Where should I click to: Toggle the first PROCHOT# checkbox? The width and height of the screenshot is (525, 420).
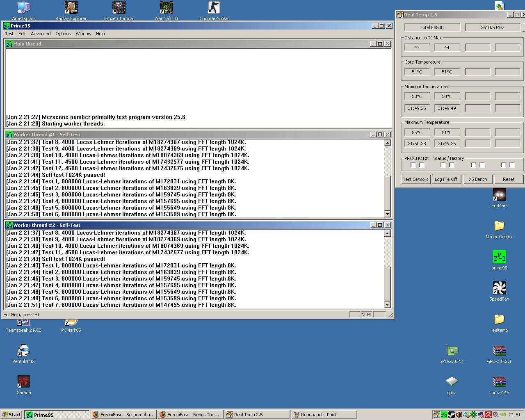tap(413, 165)
